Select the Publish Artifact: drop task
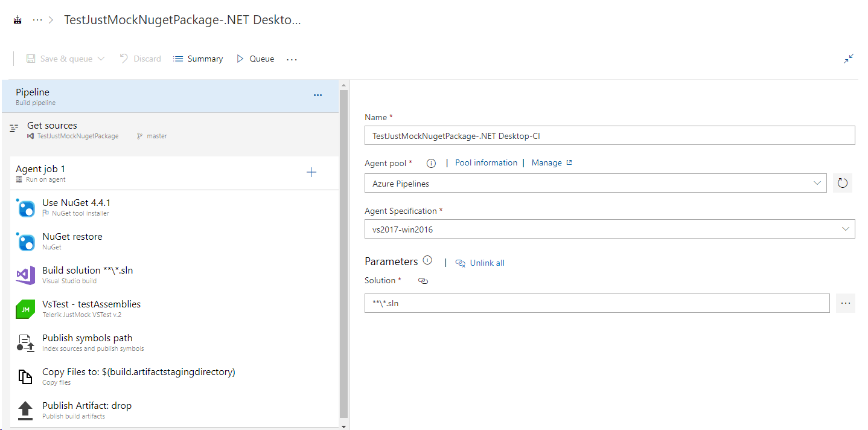 (x=174, y=410)
